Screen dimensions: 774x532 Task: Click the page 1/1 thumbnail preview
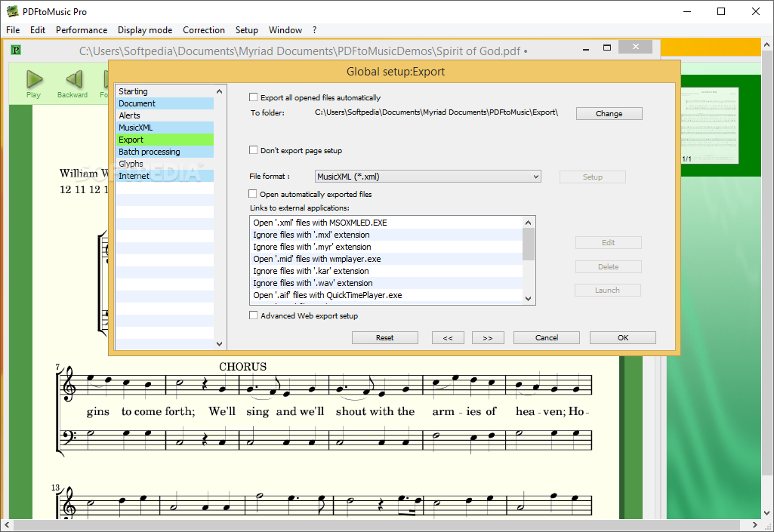[x=709, y=125]
